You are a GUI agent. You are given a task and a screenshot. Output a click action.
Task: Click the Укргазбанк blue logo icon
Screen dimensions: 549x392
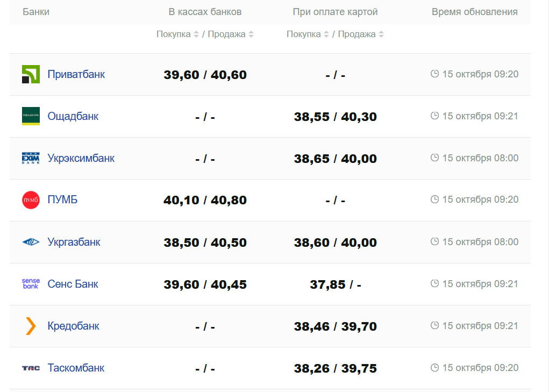(x=31, y=242)
